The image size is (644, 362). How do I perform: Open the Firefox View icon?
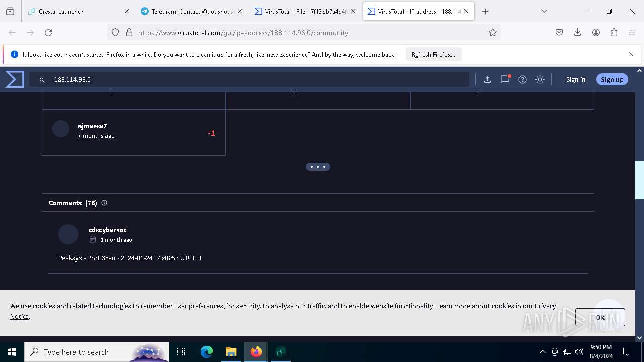pyautogui.click(x=10, y=11)
